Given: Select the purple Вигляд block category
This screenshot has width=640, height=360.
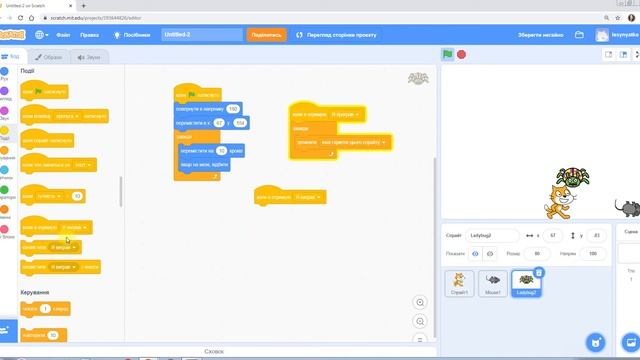Looking at the screenshot, I should (x=4, y=93).
